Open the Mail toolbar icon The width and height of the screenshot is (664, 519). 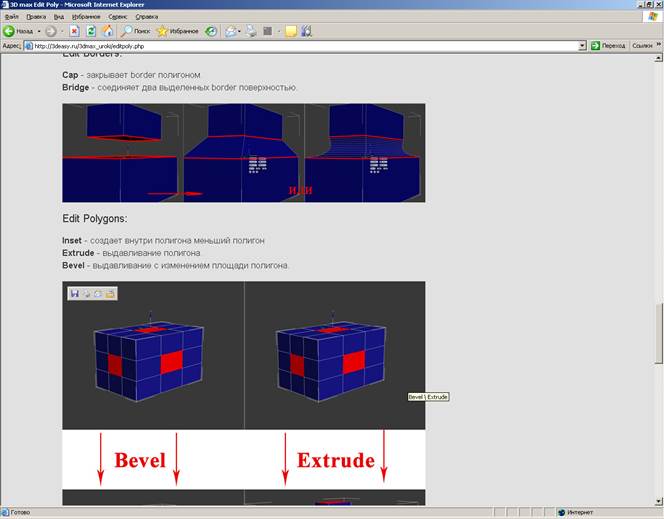tap(230, 31)
